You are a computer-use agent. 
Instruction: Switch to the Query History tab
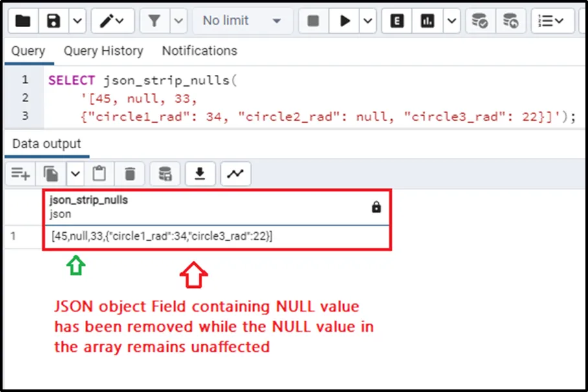(x=104, y=50)
